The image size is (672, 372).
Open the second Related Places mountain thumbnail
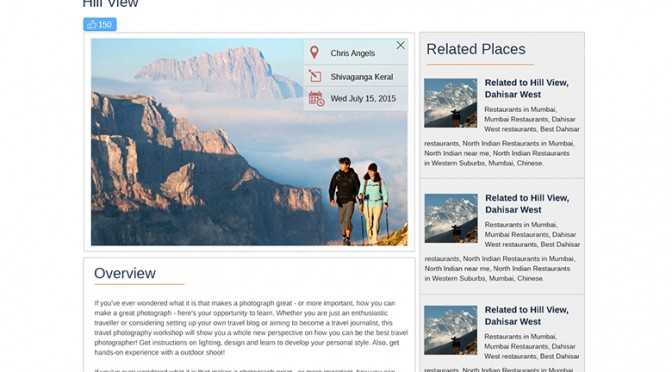(x=451, y=218)
